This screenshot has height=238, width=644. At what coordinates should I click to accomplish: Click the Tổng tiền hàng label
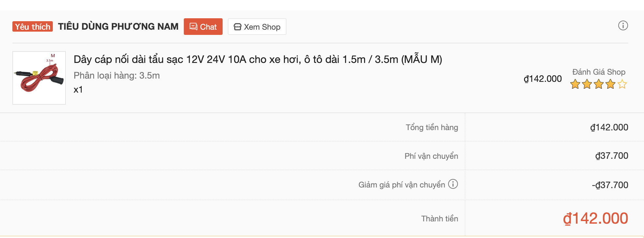tap(432, 127)
